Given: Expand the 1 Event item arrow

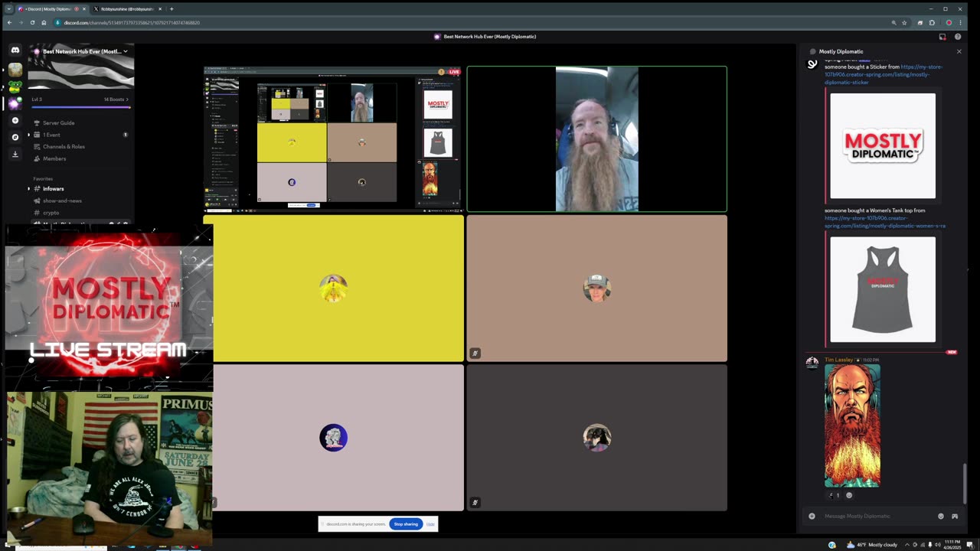Looking at the screenshot, I should (x=29, y=135).
